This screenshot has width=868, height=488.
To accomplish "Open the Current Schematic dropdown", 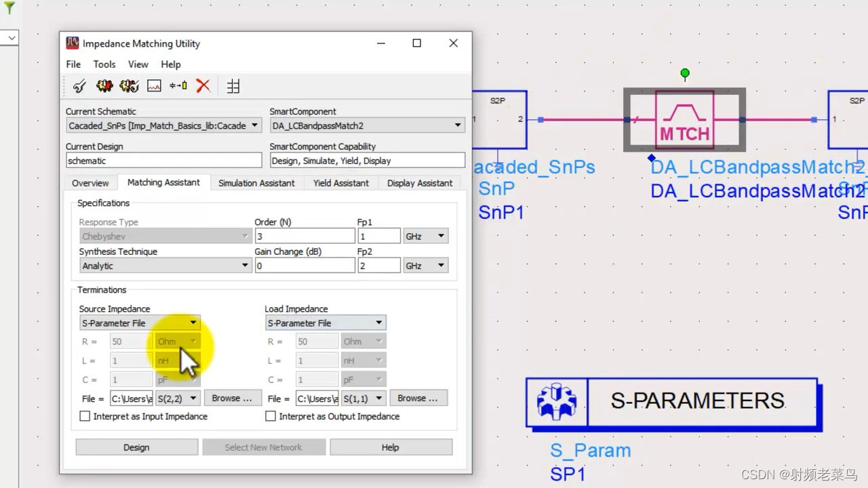I will (163, 125).
